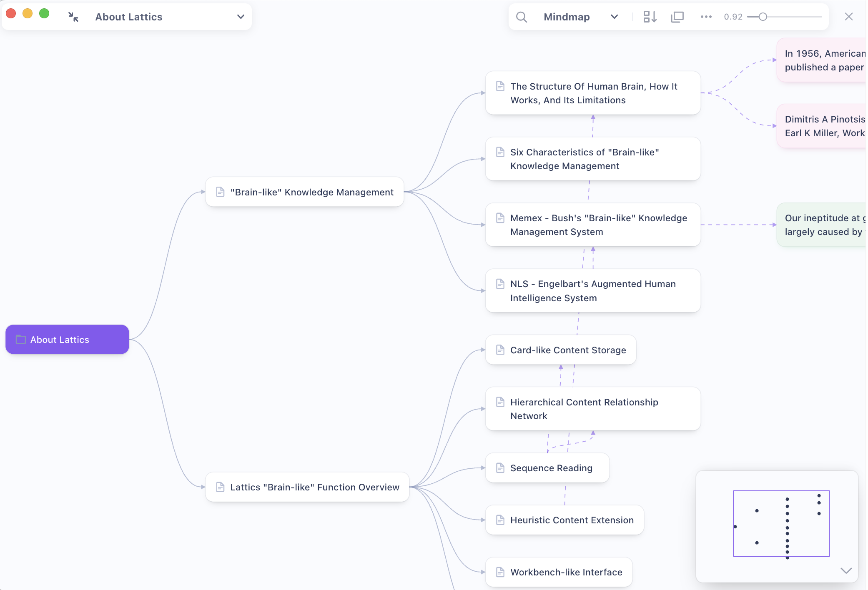Open the search magnifier icon
The width and height of the screenshot is (868, 590).
point(521,17)
